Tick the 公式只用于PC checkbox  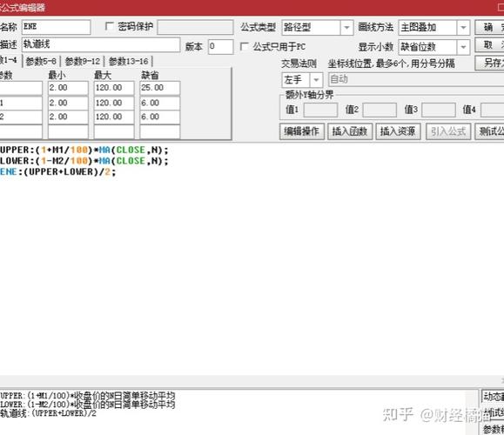[x=245, y=47]
